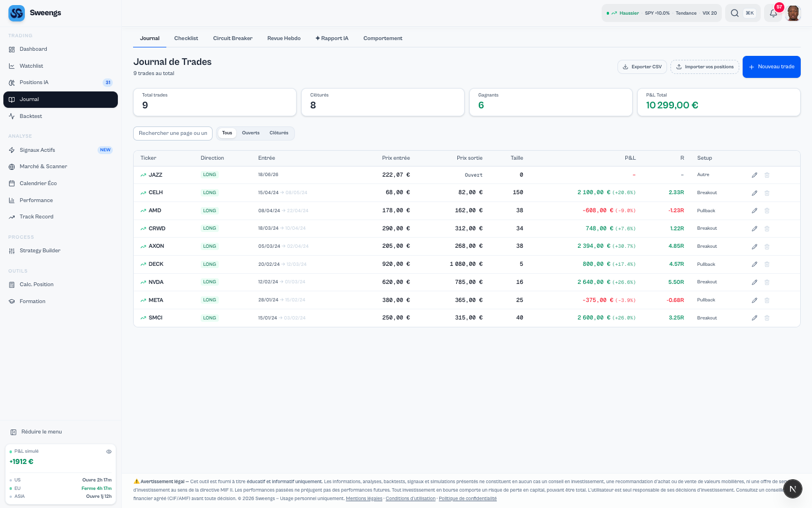Open notifications bell with 57 badge
812x508 pixels.
pyautogui.click(x=774, y=13)
